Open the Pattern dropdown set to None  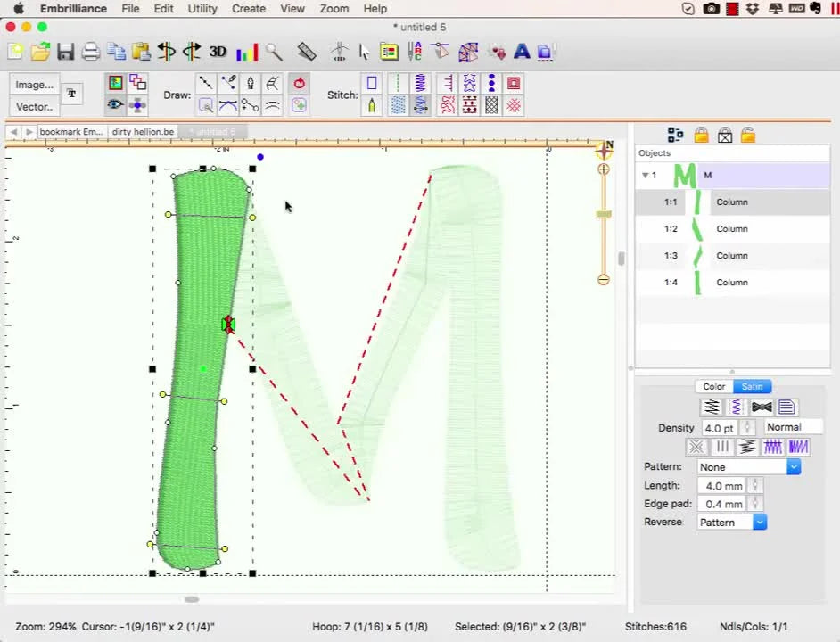(749, 466)
